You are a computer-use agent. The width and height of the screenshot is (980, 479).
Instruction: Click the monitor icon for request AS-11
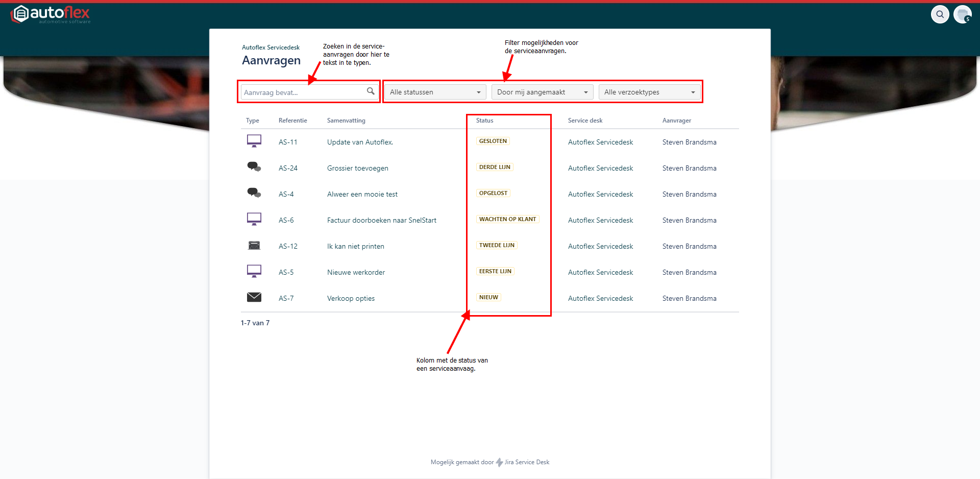click(x=254, y=141)
